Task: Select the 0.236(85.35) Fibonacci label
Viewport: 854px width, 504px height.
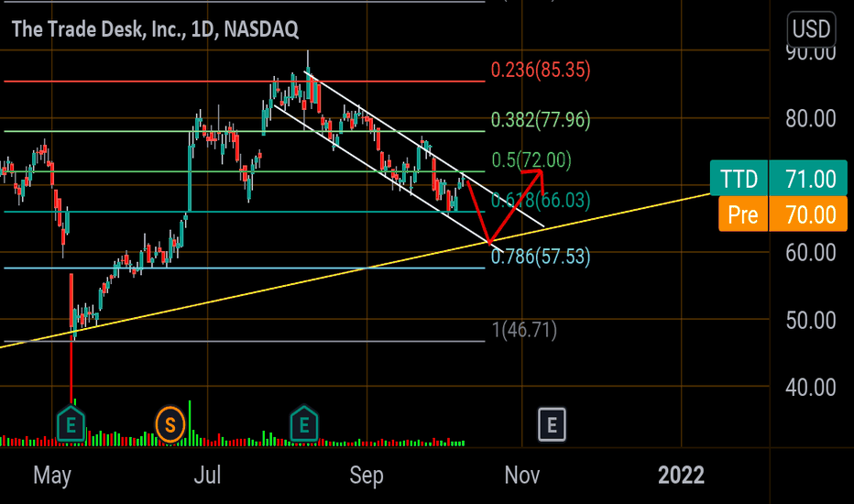Action: [x=541, y=70]
